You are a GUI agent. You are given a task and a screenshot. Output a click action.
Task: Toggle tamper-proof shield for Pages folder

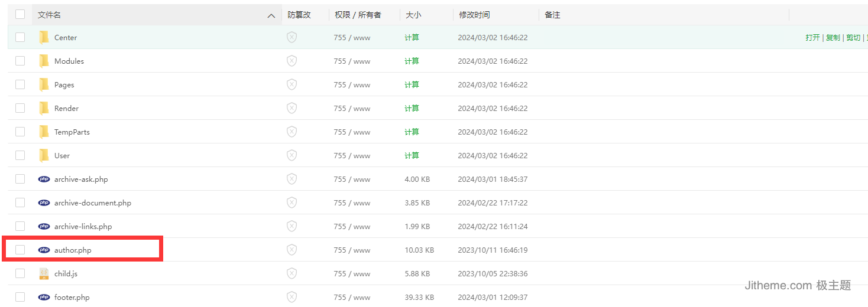click(x=292, y=84)
